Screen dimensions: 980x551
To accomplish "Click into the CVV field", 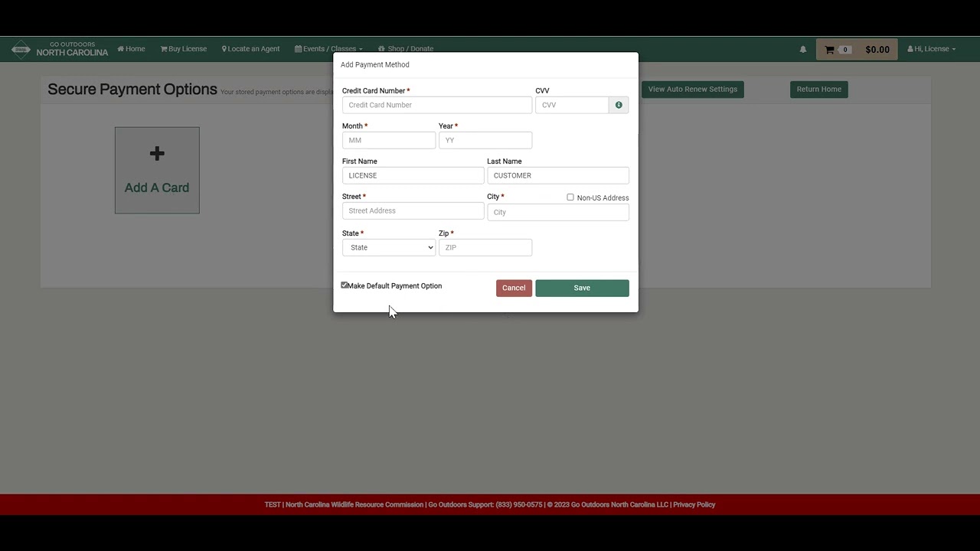I will [x=572, y=105].
